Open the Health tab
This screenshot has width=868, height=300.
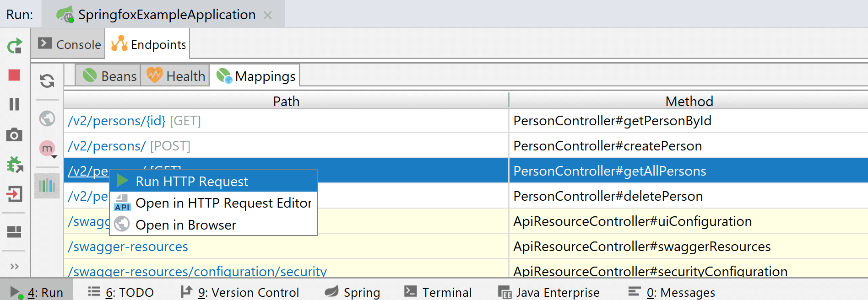point(176,76)
